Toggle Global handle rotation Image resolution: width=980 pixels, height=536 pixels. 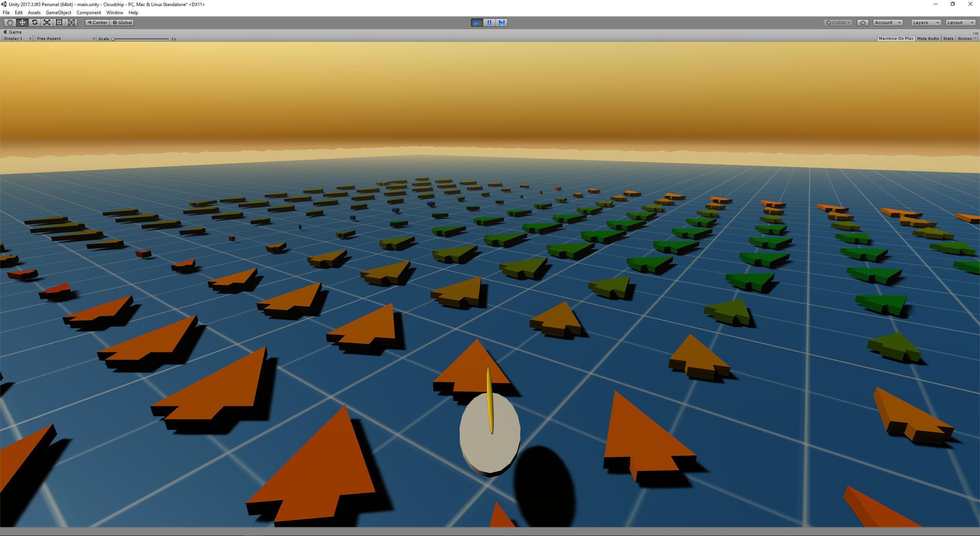click(122, 23)
